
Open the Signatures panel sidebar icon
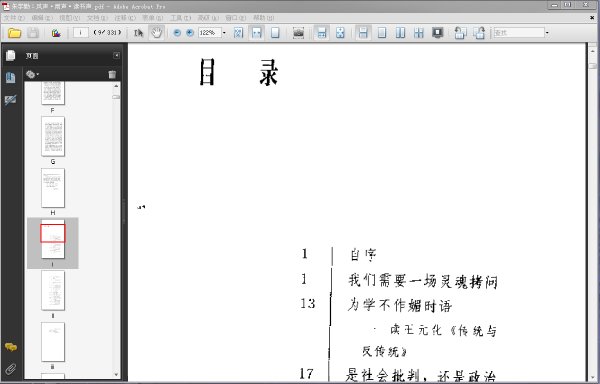(10, 100)
